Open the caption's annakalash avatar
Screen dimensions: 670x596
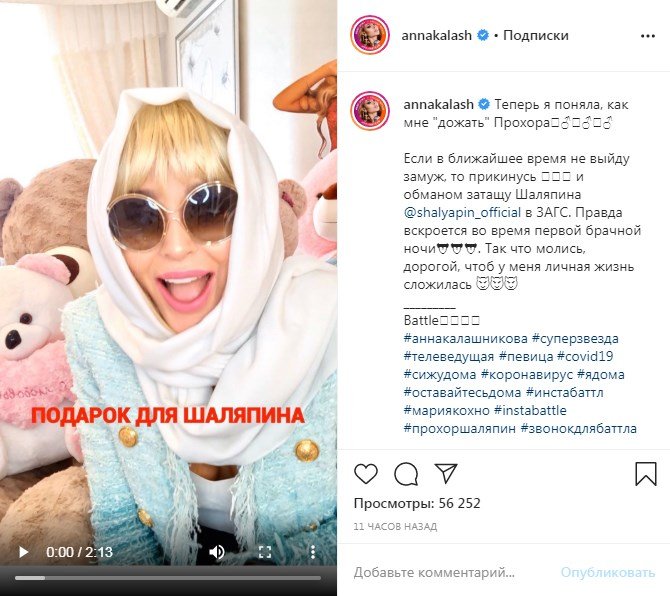pyautogui.click(x=370, y=110)
